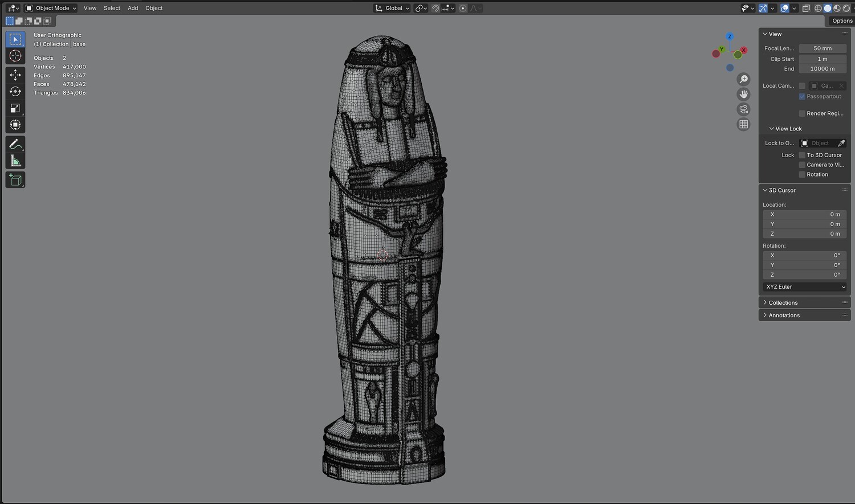Choose the Measure tool
The width and height of the screenshot is (855, 504).
click(15, 161)
